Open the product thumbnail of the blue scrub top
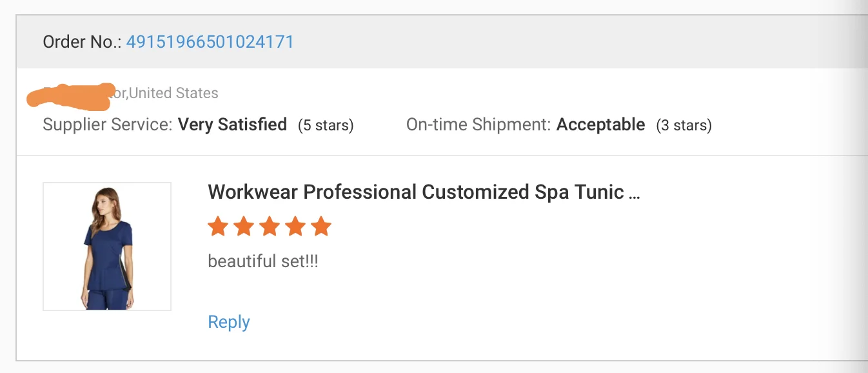868x373 pixels. [107, 246]
